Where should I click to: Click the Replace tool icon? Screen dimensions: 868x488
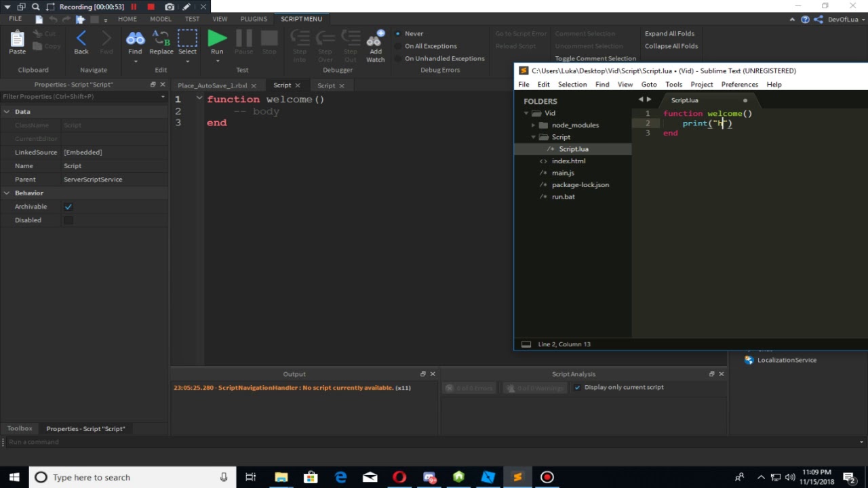161,38
